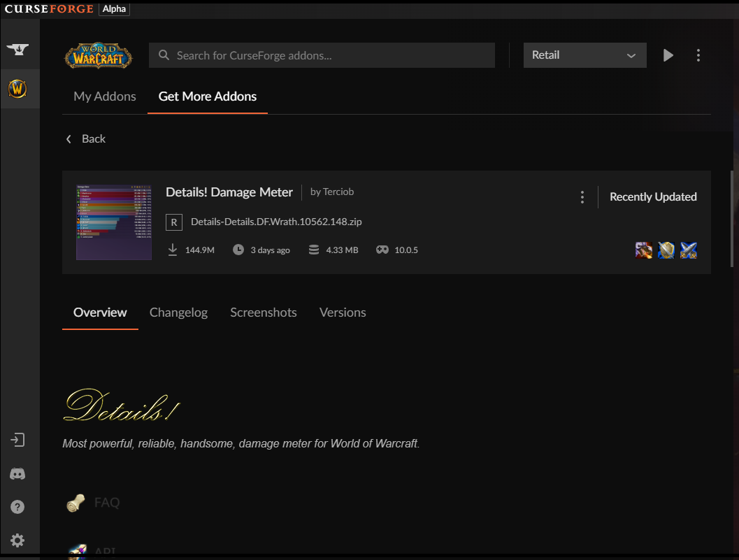Click the game version controller icon
The width and height of the screenshot is (739, 560).
[x=382, y=250]
